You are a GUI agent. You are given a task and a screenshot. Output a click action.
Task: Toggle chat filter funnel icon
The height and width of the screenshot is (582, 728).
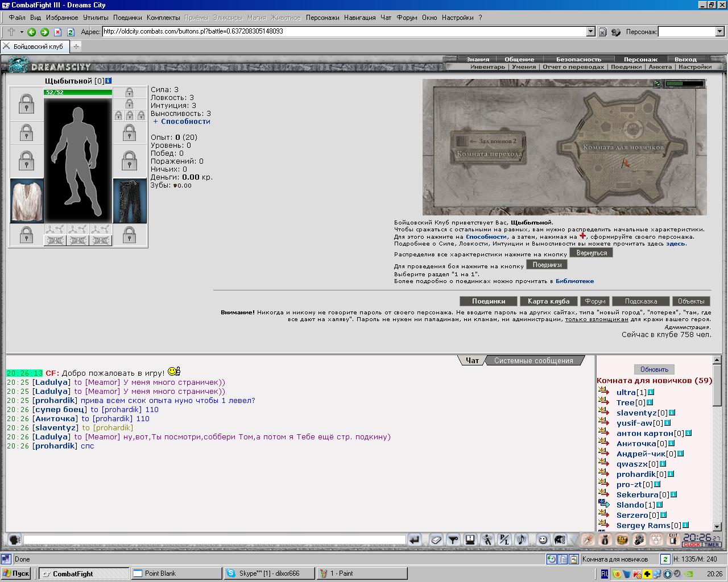pos(453,539)
